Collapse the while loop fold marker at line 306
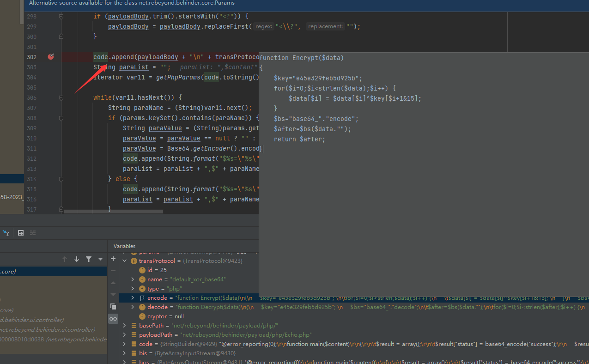 (x=61, y=97)
